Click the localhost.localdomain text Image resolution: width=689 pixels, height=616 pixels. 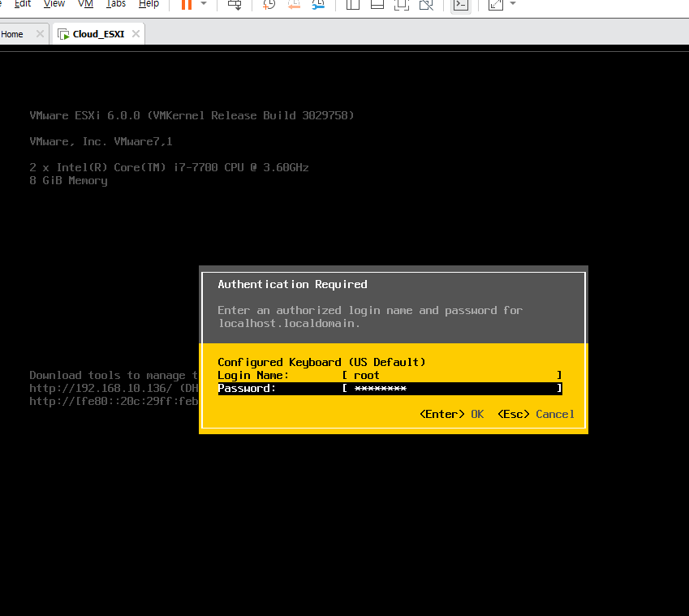(289, 323)
